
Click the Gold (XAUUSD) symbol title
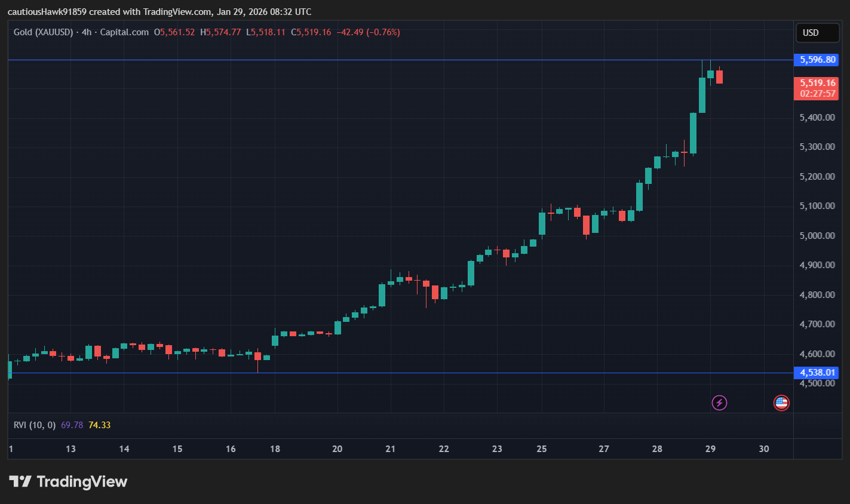[x=43, y=32]
